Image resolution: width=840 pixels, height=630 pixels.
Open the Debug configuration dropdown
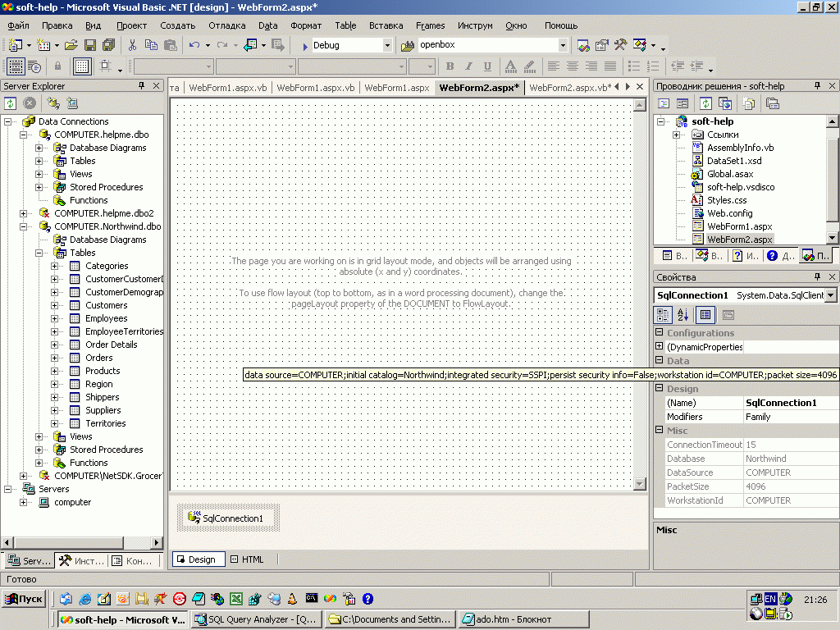(387, 46)
